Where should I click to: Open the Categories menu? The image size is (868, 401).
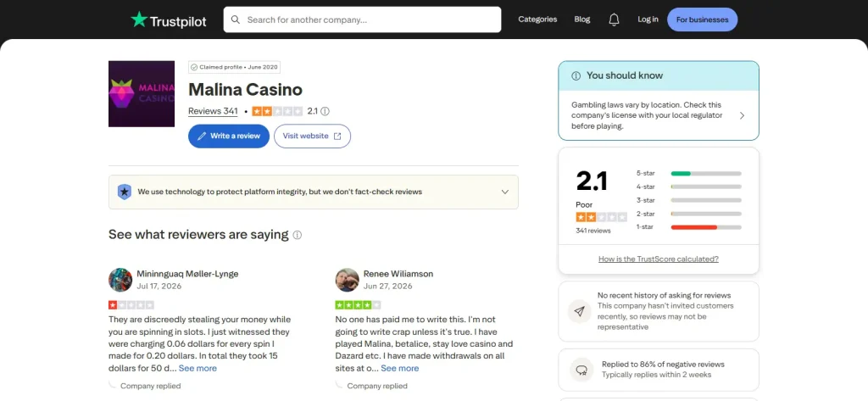537,19
